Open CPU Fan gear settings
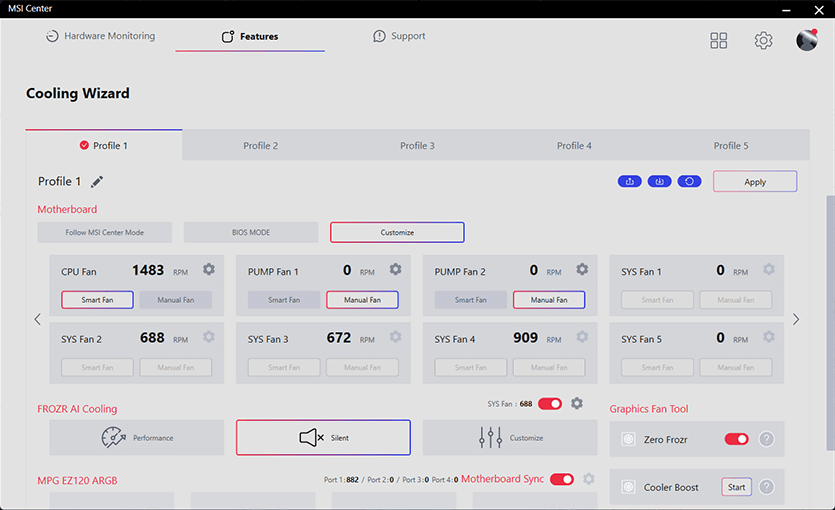This screenshot has height=510, width=835. pyautogui.click(x=209, y=270)
